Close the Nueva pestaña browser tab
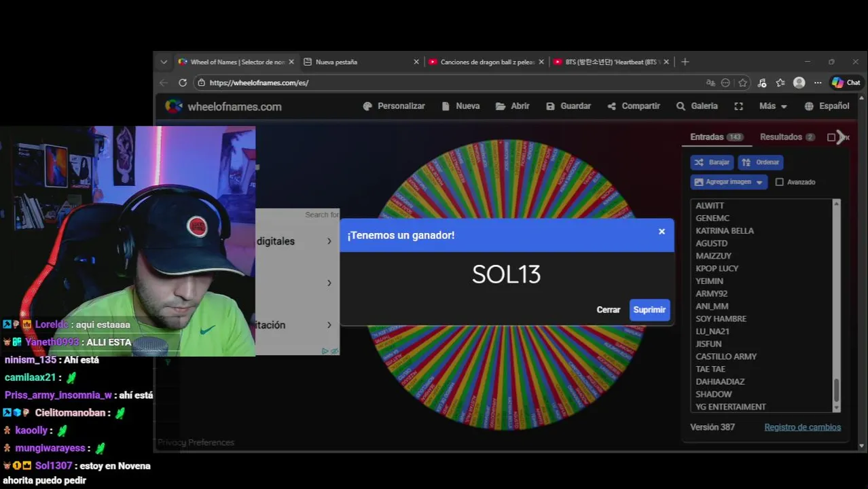 coord(416,62)
